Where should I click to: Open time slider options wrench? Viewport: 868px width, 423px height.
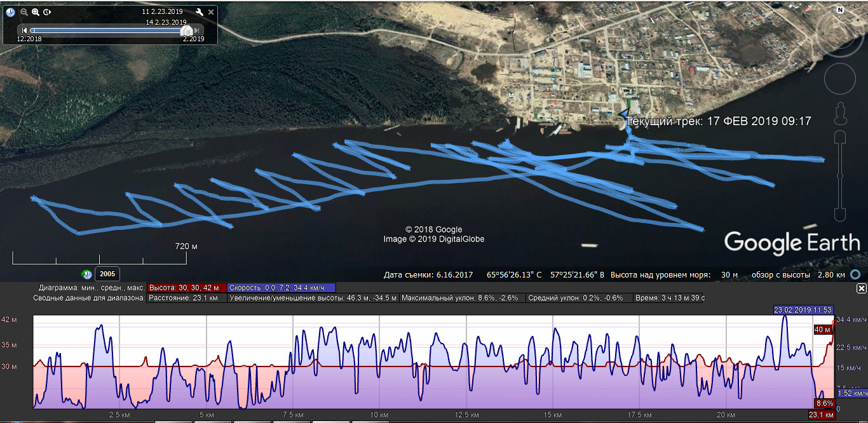coord(199,12)
